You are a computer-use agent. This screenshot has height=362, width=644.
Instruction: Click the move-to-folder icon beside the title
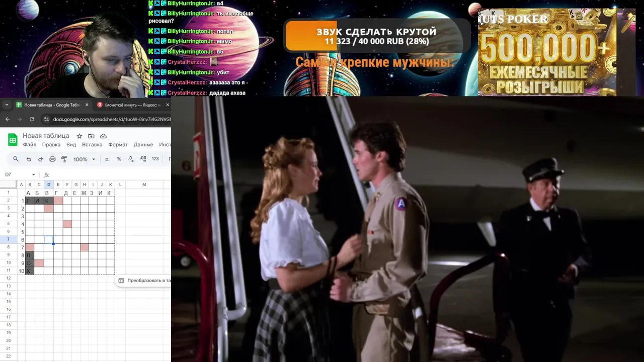tap(91, 136)
